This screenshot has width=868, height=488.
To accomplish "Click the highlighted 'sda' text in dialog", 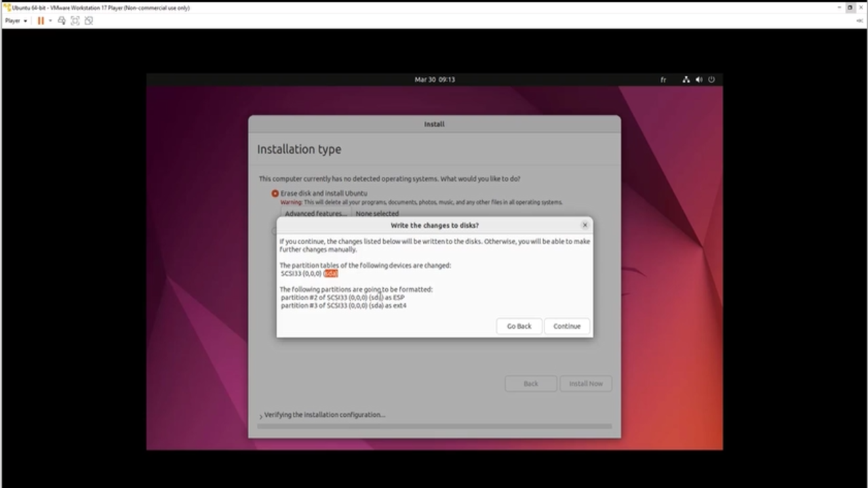I will point(330,274).
